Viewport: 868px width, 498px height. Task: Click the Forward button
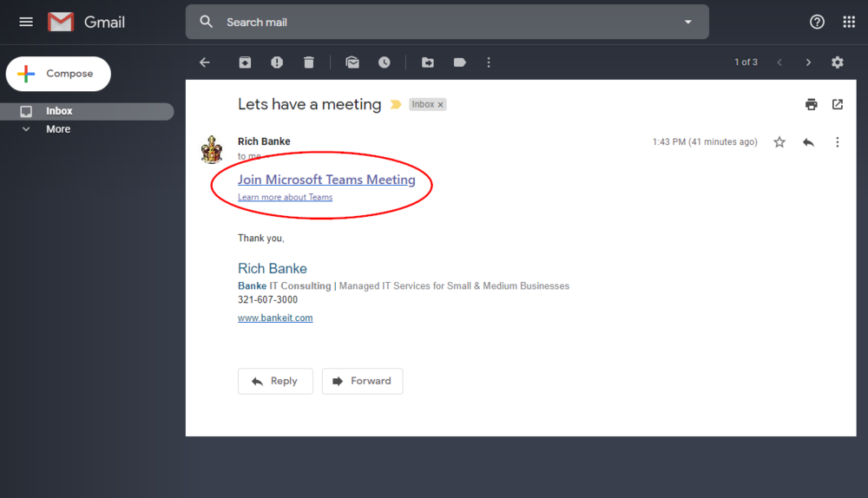coord(363,381)
